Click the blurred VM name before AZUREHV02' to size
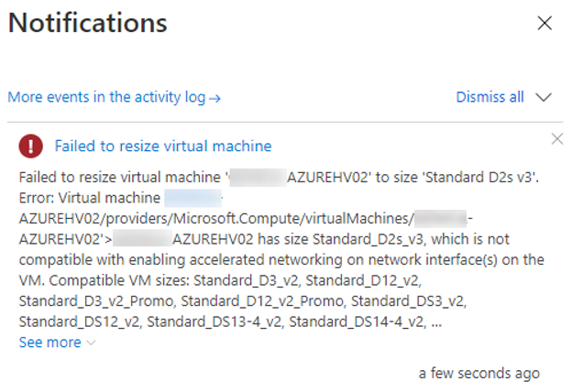Screen dimensions: 572x392 pyautogui.click(x=258, y=178)
